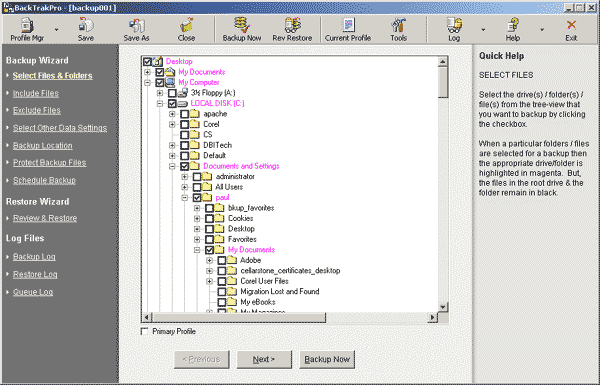Open the Profile Mgr toolbar icon

click(27, 29)
